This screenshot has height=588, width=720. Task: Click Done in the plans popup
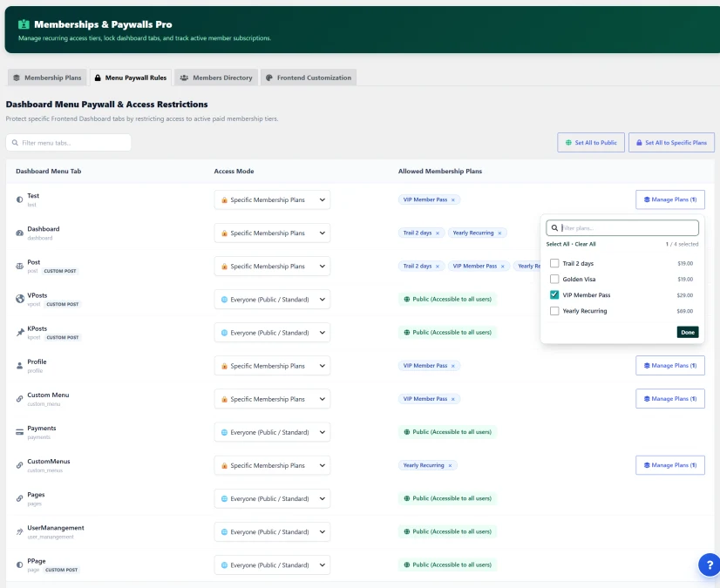tap(688, 332)
